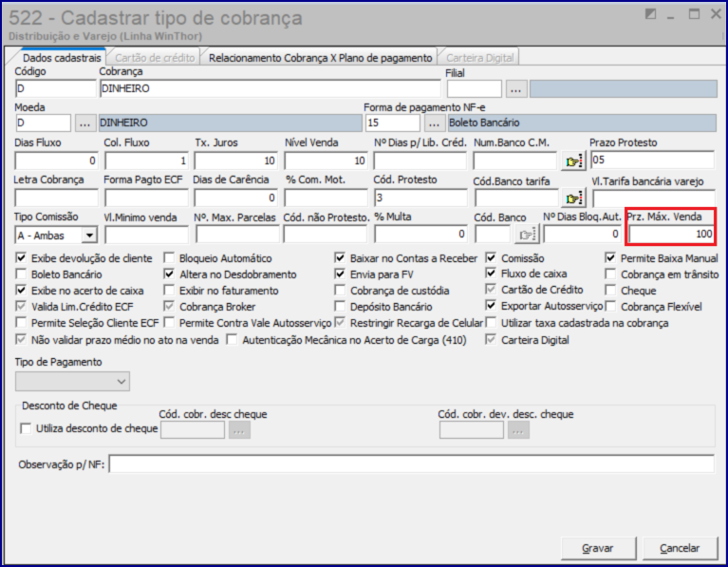The image size is (728, 567).
Task: Enable Exibir no faturamento checkbox
Action: pos(170,291)
